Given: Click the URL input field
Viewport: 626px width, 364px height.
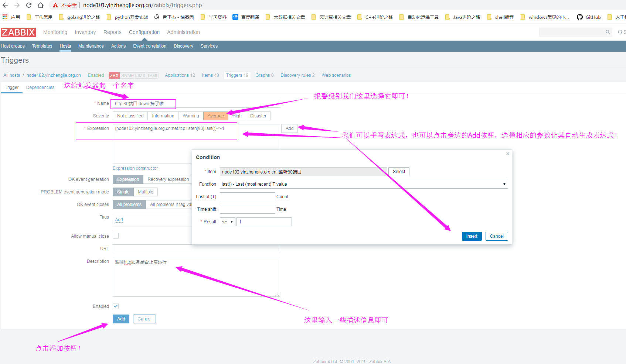Looking at the screenshot, I should (x=196, y=249).
